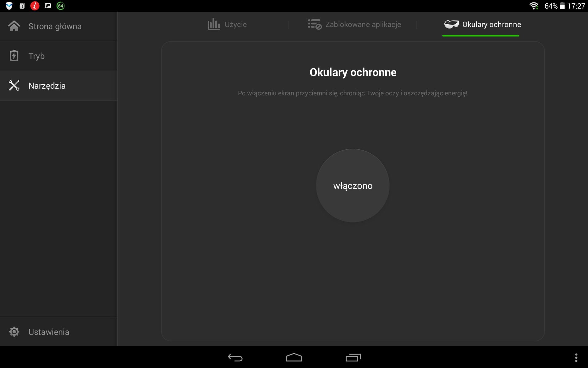Click the battery icon next to Tryb
This screenshot has width=588, height=368.
tap(14, 56)
